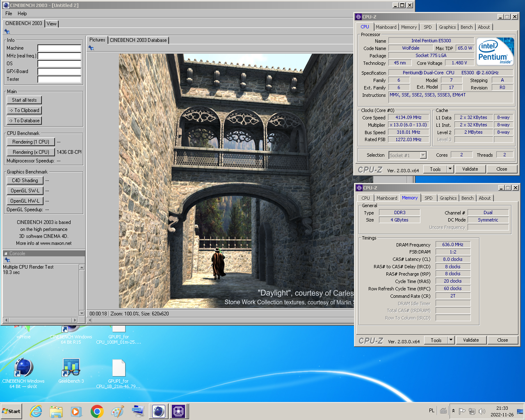Click the show desktop icon beside the clock
Viewport: 525px width, 420px height.
pyautogui.click(x=520, y=411)
